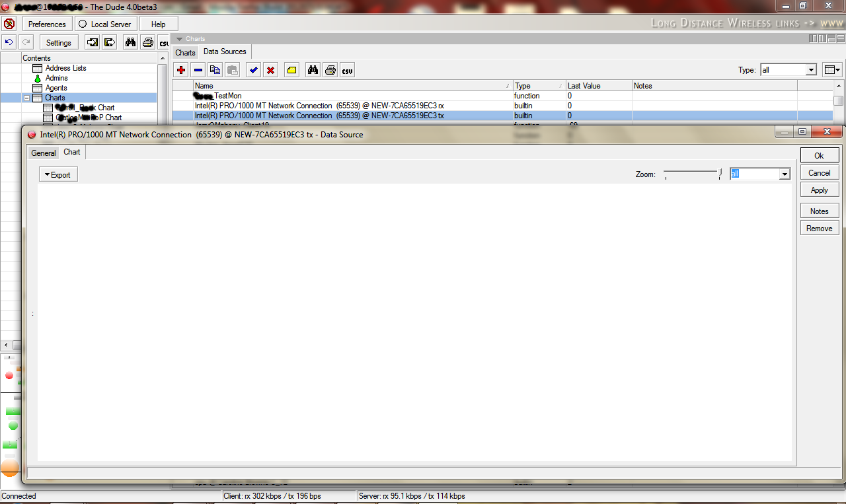846x504 pixels.
Task: Remove data source with blue minus icon
Action: 198,70
